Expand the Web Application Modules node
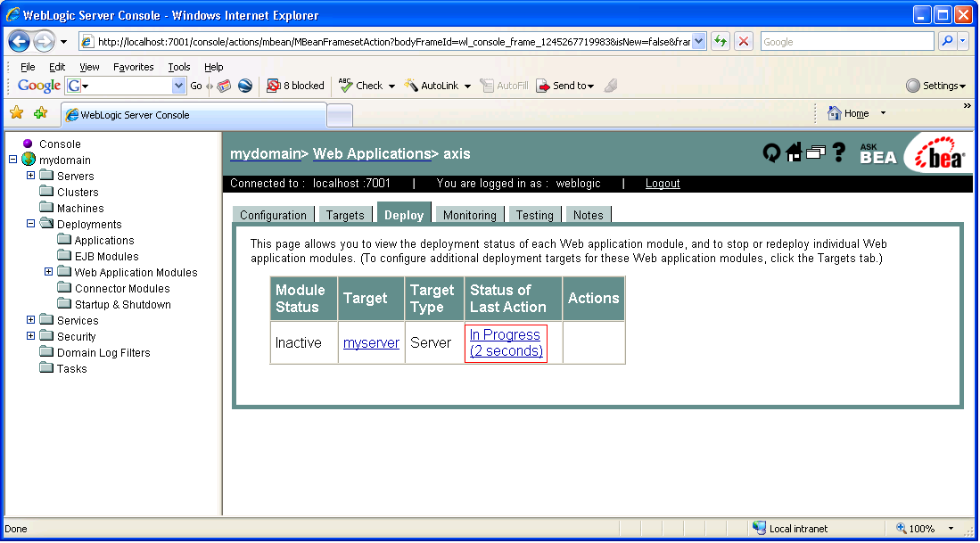The image size is (980, 543). [48, 271]
